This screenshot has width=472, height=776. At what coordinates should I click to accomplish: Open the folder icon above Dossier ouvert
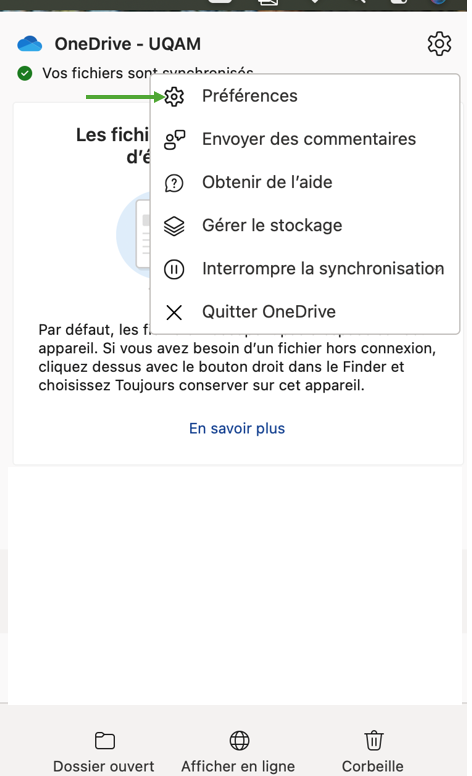(x=104, y=741)
